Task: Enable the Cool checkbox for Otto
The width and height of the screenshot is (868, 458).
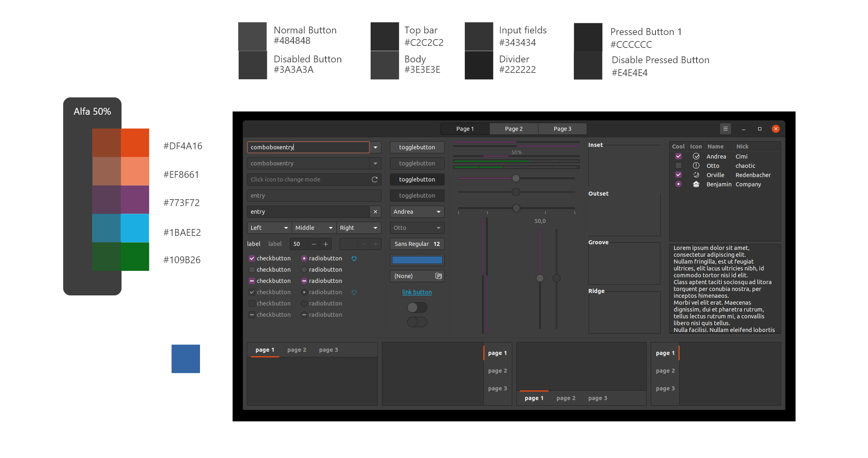Action: point(678,165)
